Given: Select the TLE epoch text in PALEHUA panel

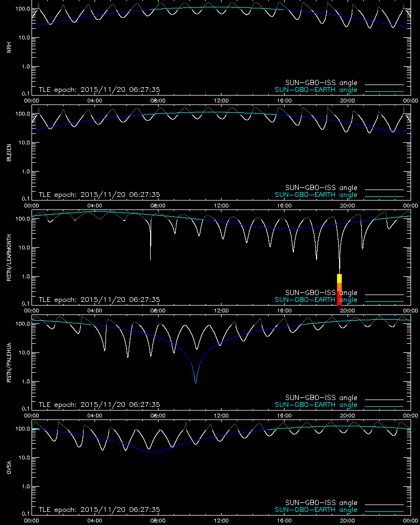Looking at the screenshot, I should tap(99, 404).
